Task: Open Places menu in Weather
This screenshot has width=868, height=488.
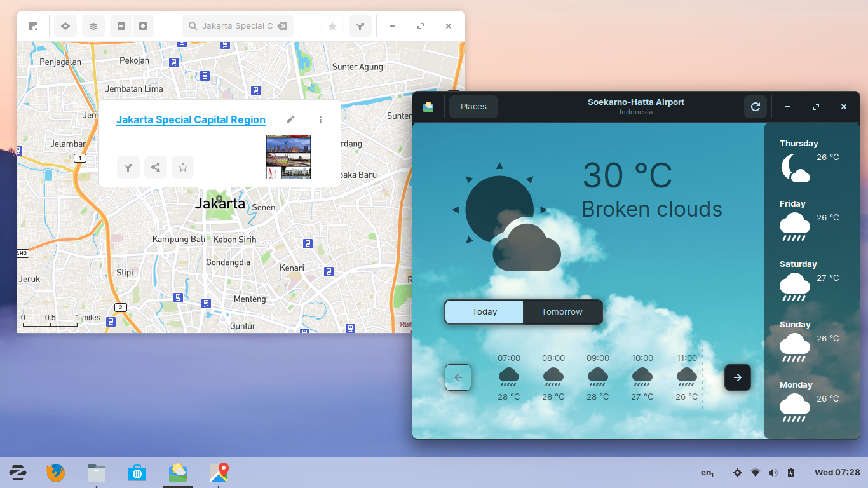Action: click(473, 107)
